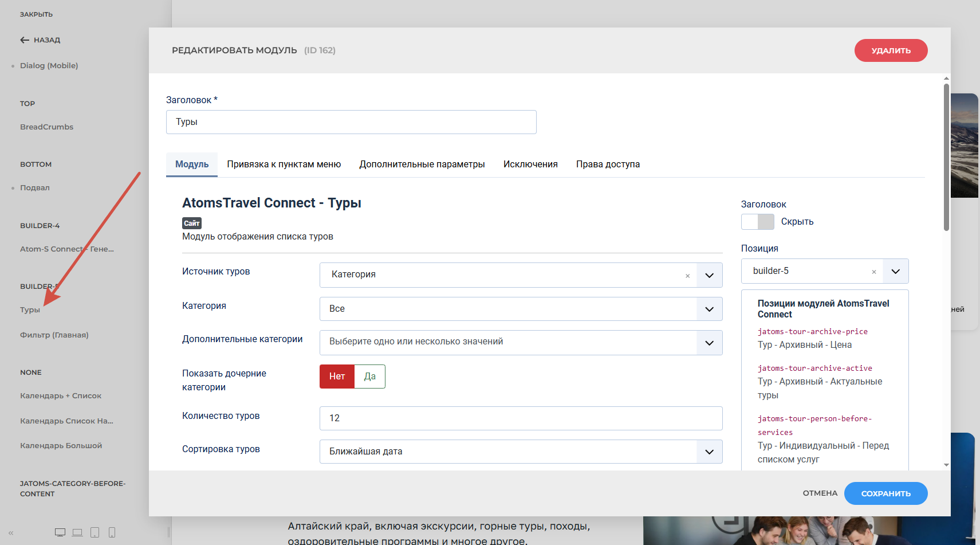Click ЗАКРЫТЬ in the sidebar
This screenshot has width=980, height=545.
36,14
